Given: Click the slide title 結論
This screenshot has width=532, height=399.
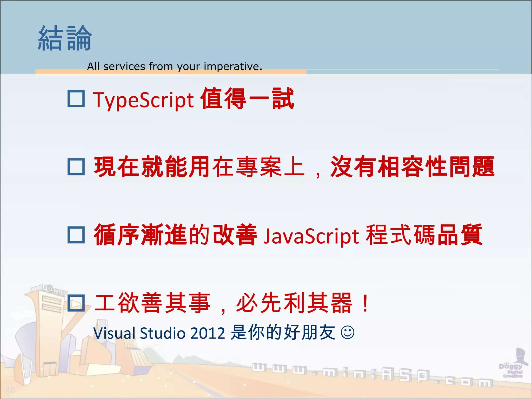Looking at the screenshot, I should (x=65, y=38).
